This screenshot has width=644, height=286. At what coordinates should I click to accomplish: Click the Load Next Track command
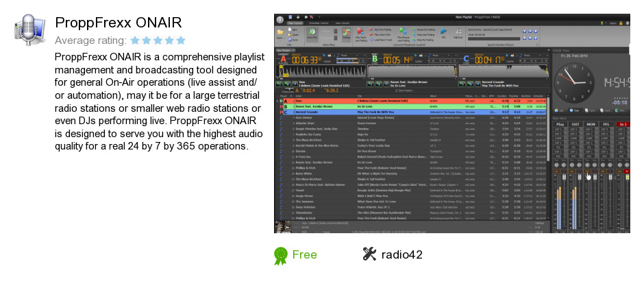pos(381,40)
